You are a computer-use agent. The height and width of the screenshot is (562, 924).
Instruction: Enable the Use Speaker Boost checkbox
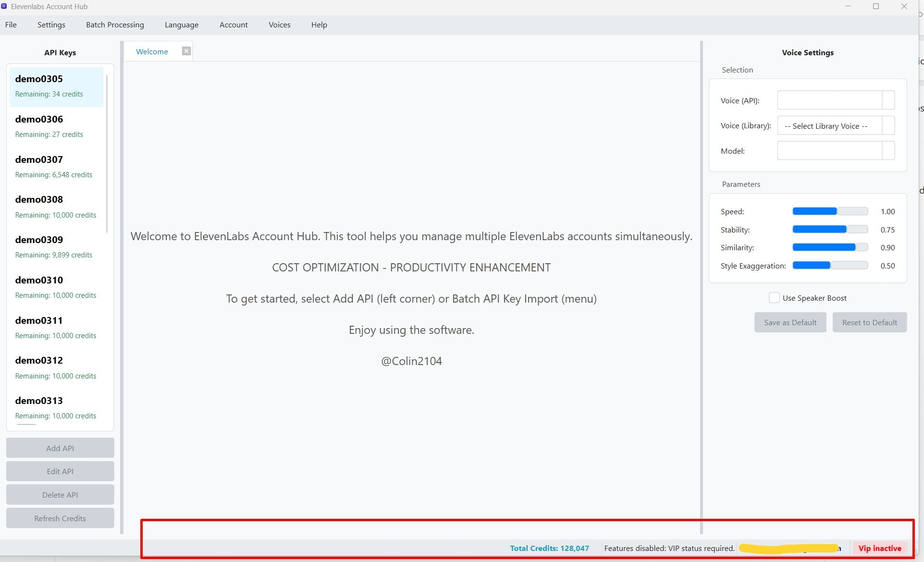click(x=774, y=298)
